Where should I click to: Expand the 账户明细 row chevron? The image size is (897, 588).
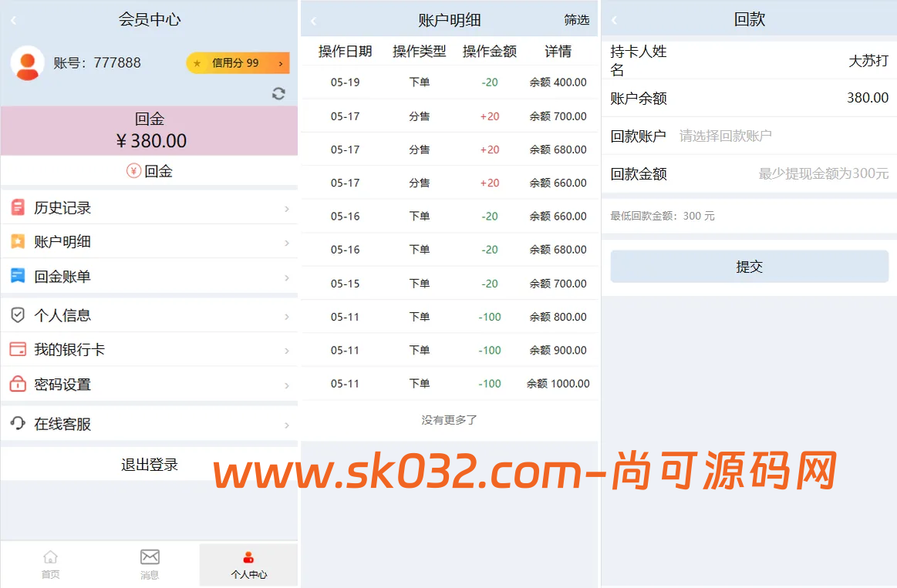[x=287, y=244]
